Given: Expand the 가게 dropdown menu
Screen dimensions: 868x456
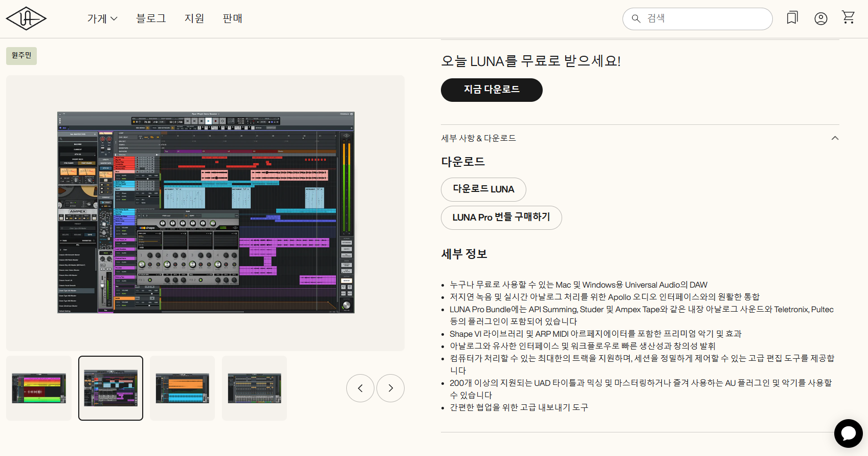Looking at the screenshot, I should pyautogui.click(x=102, y=19).
